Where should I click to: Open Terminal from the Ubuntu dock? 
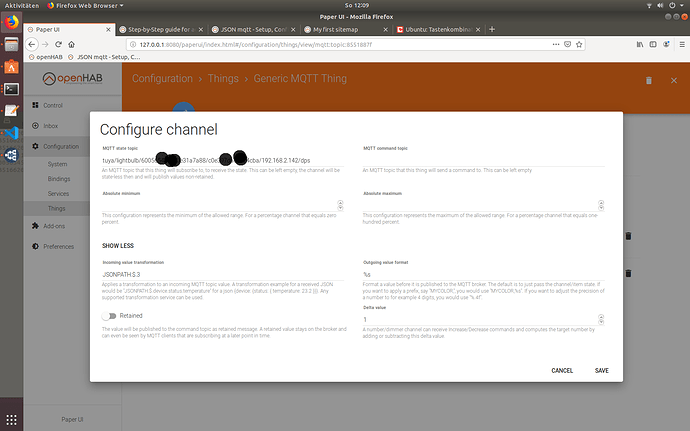(11, 89)
